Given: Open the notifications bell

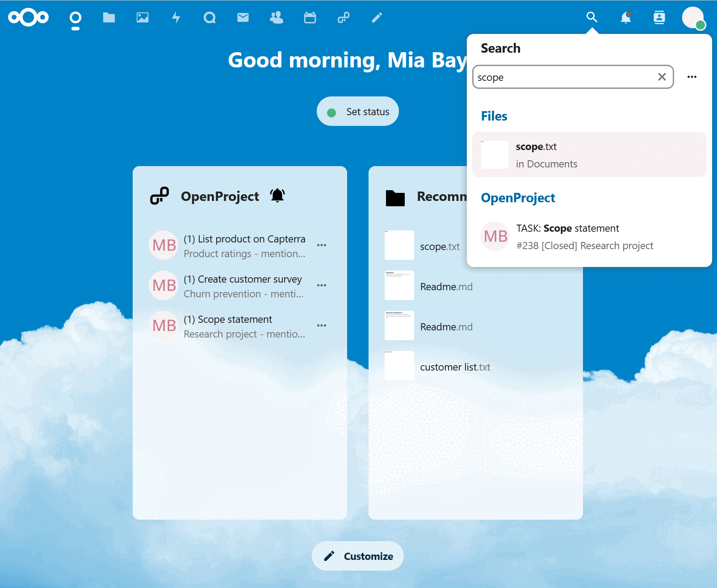Looking at the screenshot, I should click(x=625, y=17).
